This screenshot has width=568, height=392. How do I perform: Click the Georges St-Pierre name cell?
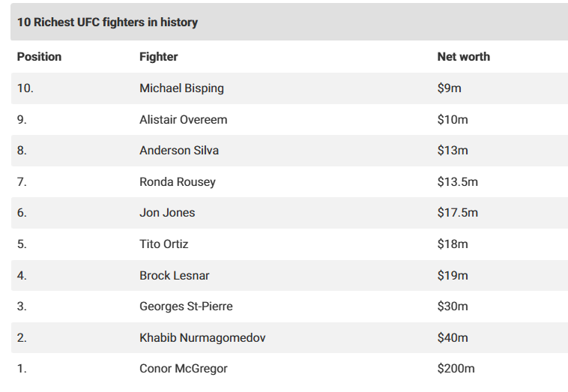(186, 307)
